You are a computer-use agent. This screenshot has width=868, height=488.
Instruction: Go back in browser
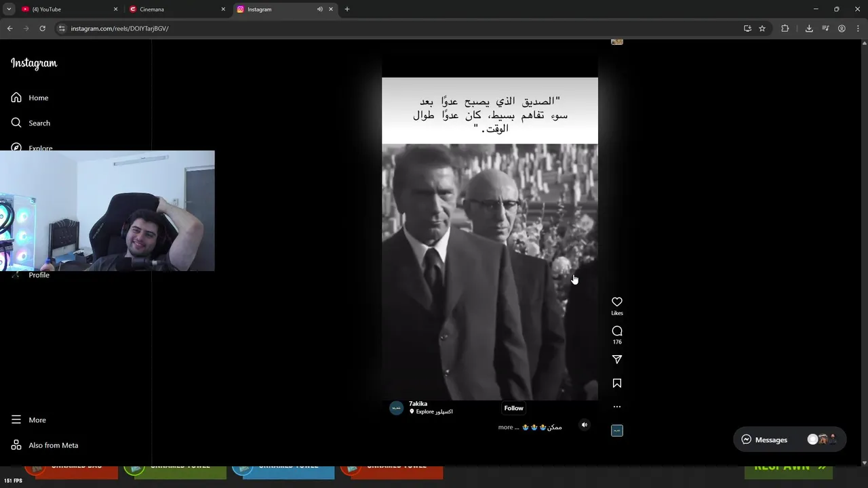click(x=9, y=28)
